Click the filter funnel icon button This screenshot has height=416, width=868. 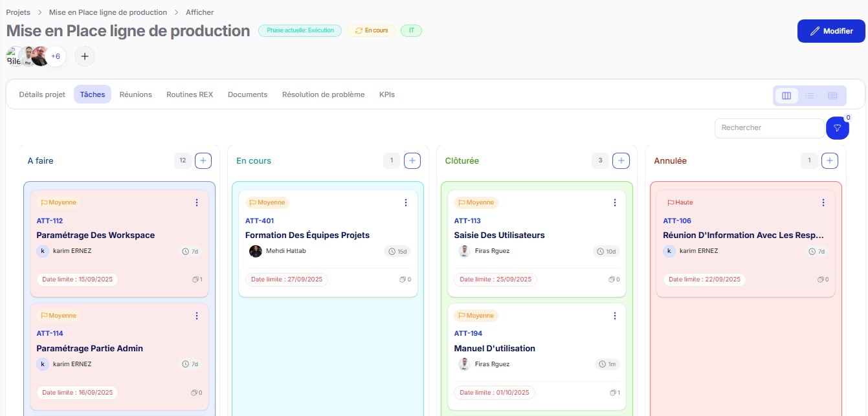(837, 128)
